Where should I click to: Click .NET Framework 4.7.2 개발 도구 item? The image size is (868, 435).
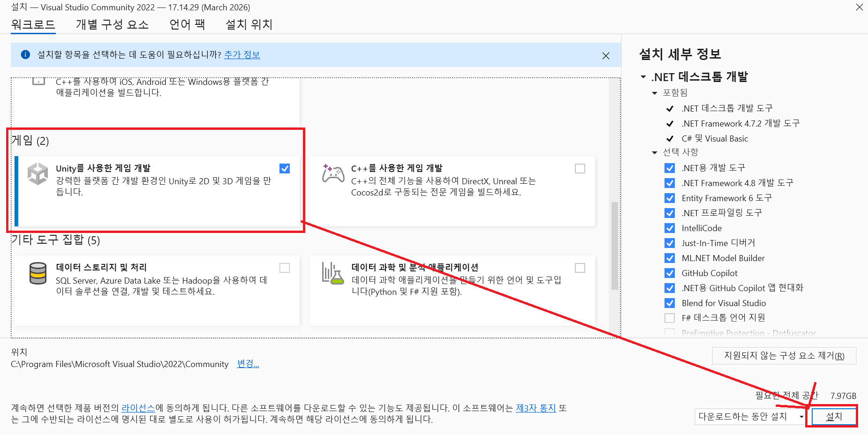coord(740,123)
